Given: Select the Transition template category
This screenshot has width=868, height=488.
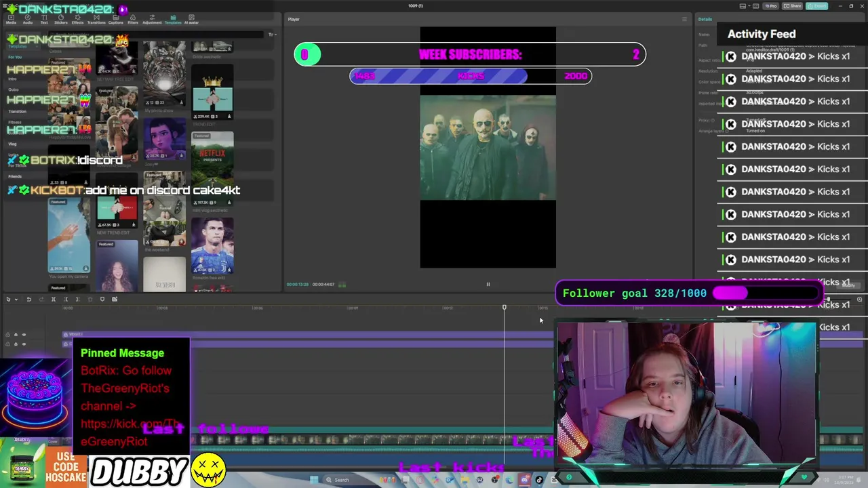Looking at the screenshot, I should tap(17, 111).
